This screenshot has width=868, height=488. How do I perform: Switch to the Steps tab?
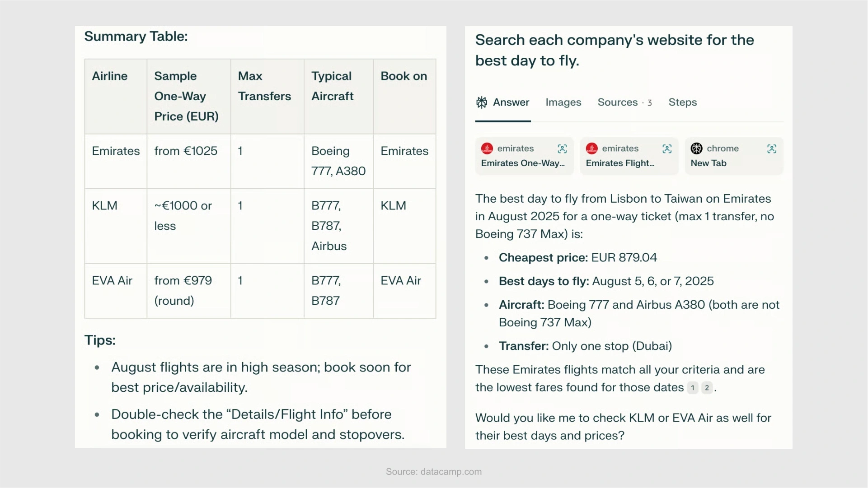[682, 102]
